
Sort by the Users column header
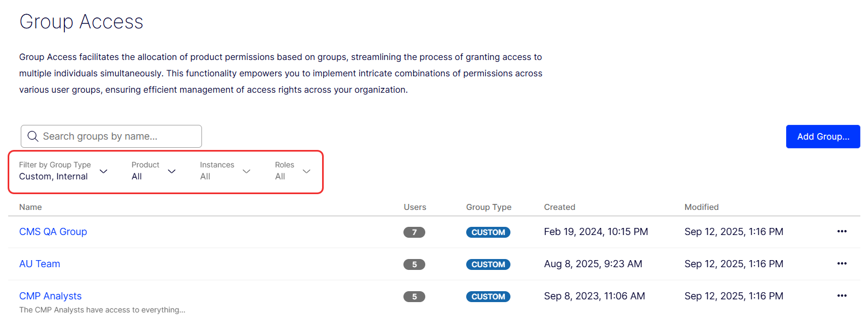pyautogui.click(x=415, y=207)
